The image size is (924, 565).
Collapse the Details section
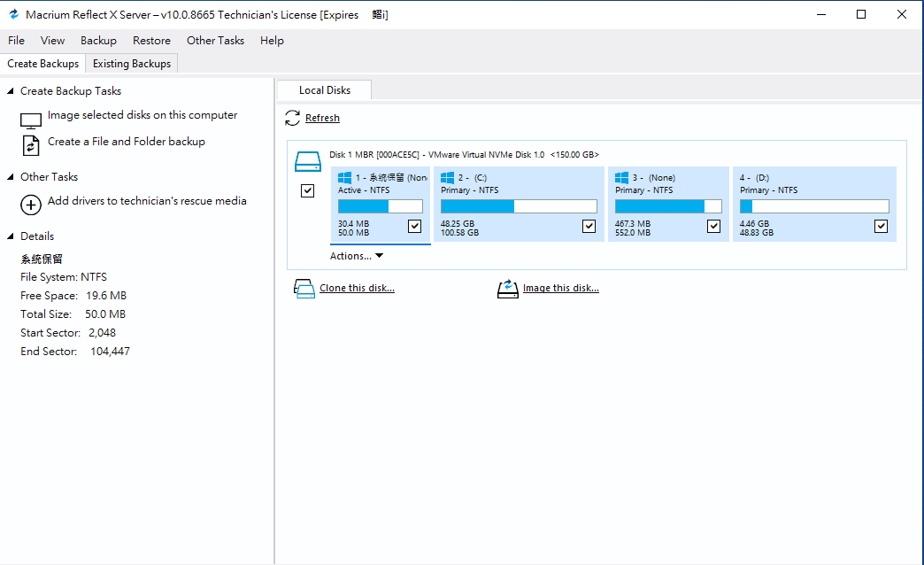pos(11,236)
